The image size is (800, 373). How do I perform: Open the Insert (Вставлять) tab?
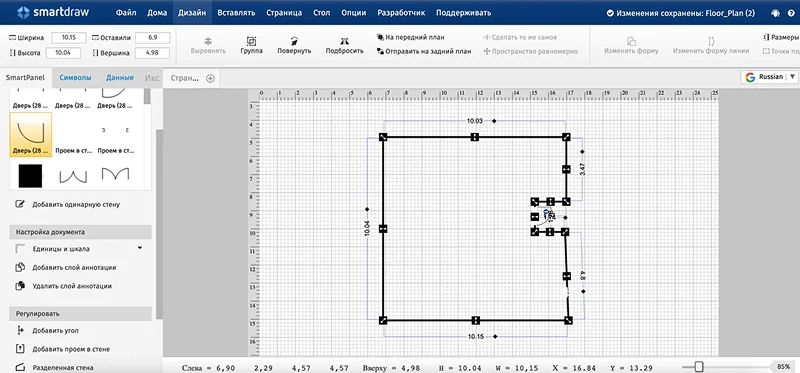pyautogui.click(x=236, y=13)
